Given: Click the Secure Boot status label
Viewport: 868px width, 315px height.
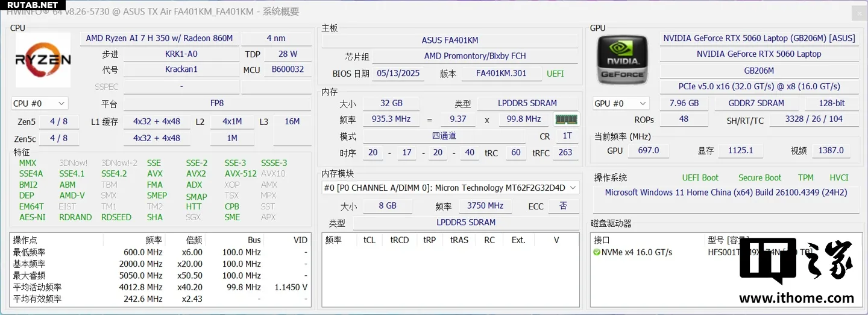Looking at the screenshot, I should coord(759,177).
